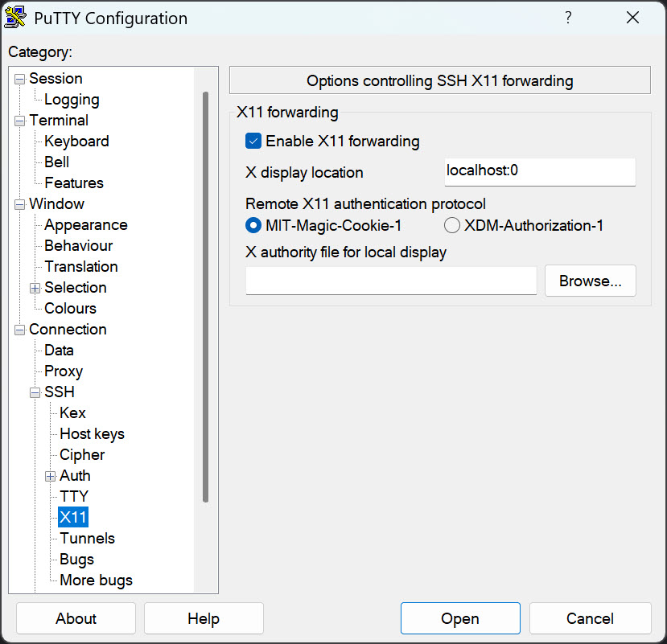Collapse the Terminal category node

pos(19,121)
